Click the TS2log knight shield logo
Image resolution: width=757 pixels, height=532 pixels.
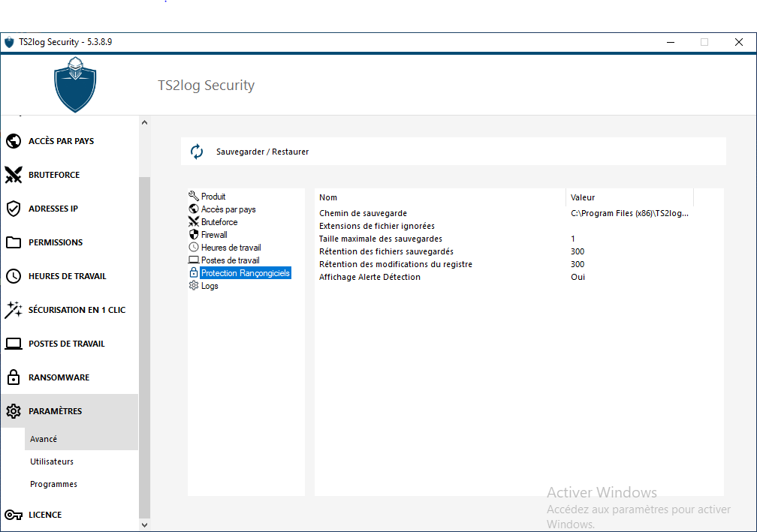pyautogui.click(x=75, y=84)
